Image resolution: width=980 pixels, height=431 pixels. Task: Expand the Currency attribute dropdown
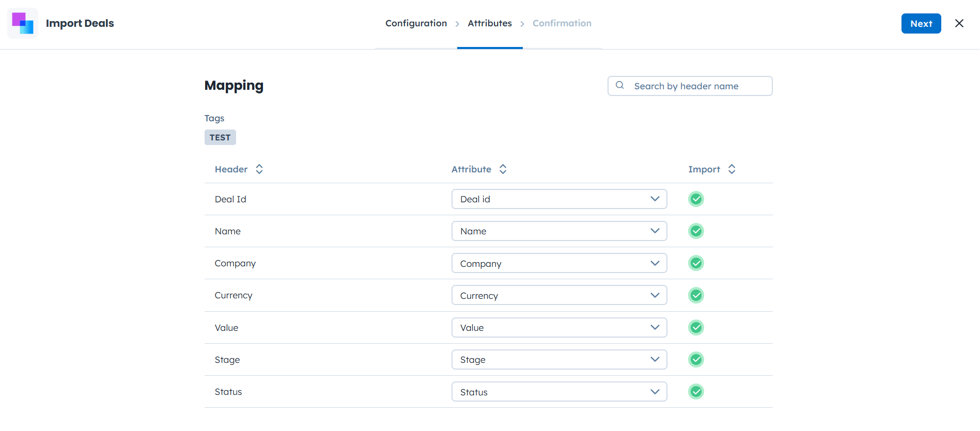click(x=559, y=295)
